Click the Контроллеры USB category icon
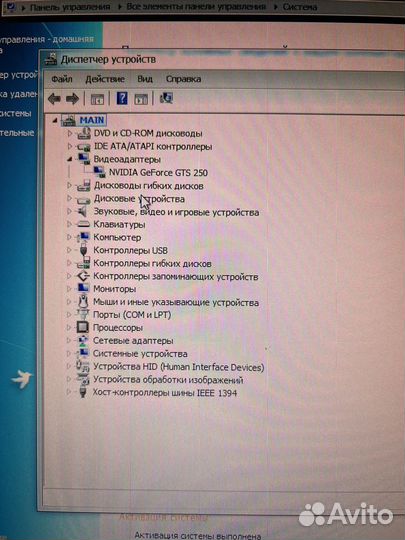 (83, 250)
